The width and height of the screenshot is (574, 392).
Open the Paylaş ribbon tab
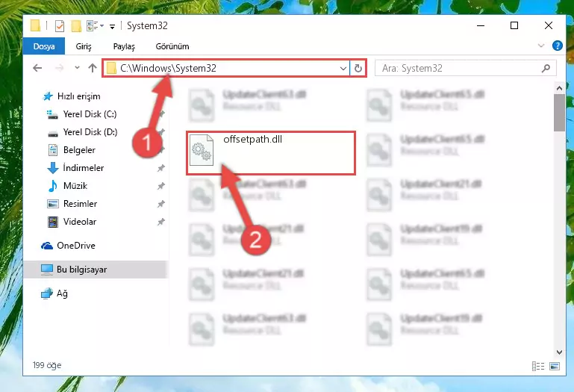tap(124, 46)
